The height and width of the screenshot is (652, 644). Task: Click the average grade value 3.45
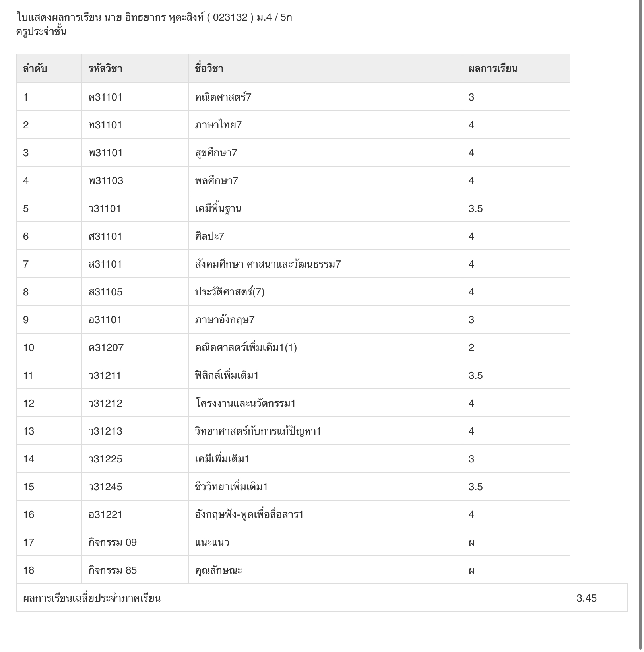click(586, 598)
